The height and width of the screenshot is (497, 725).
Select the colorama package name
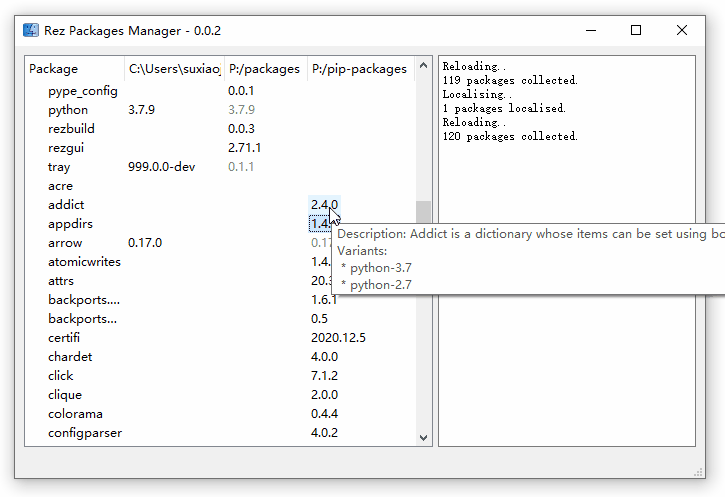75,414
